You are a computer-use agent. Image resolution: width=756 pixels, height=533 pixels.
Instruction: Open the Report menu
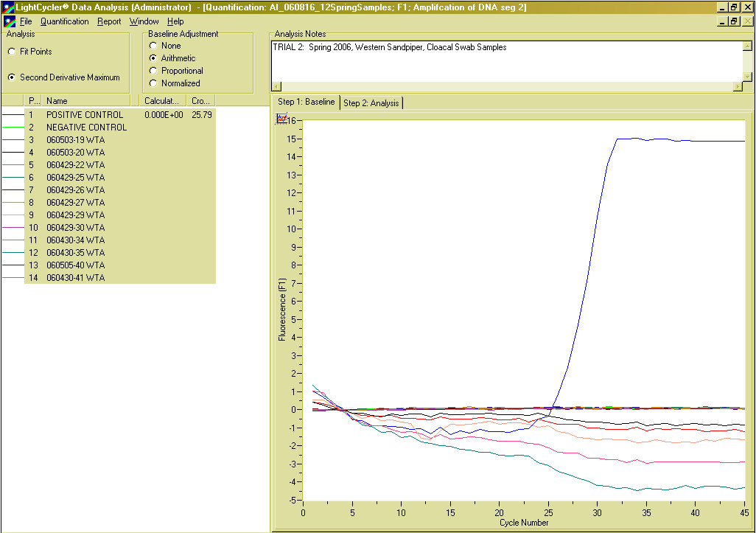click(109, 21)
